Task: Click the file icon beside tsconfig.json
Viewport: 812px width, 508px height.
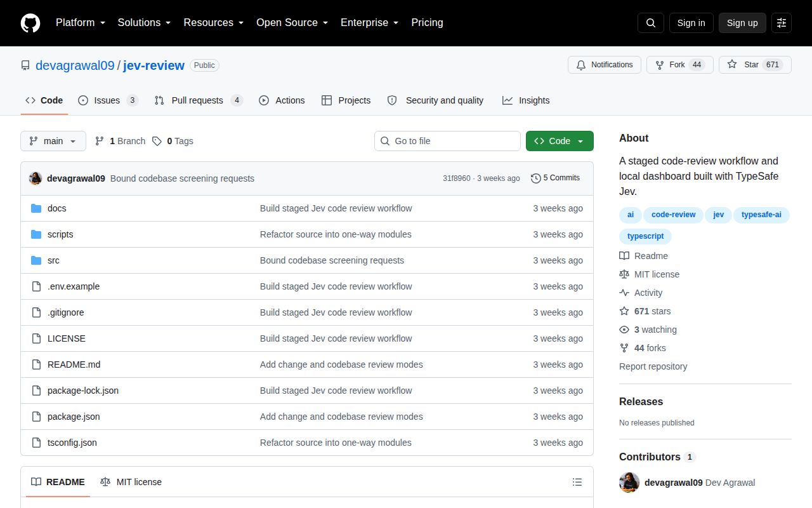Action: [x=36, y=443]
